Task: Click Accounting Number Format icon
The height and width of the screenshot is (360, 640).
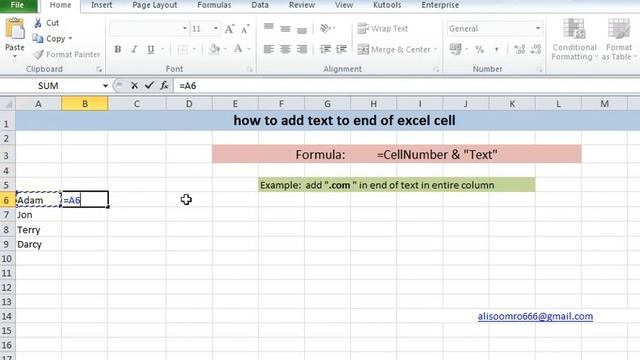Action: (455, 49)
